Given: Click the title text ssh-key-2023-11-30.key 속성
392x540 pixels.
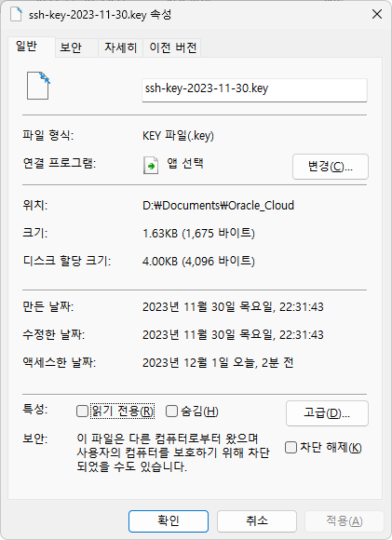Looking at the screenshot, I should (100, 15).
